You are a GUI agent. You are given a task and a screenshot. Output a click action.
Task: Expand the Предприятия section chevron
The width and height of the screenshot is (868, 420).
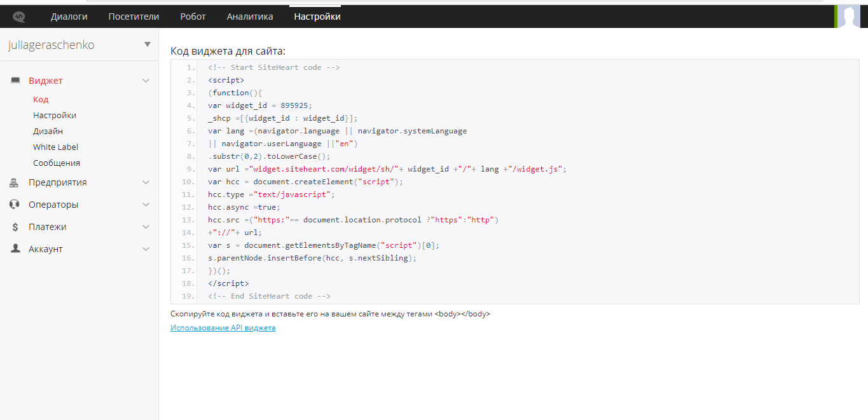coord(146,182)
